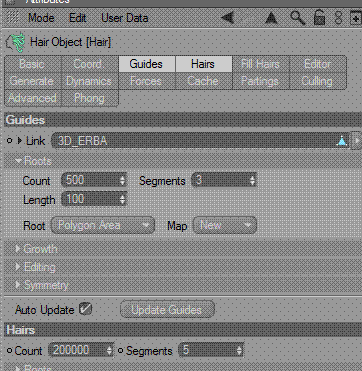Screen dimensions: 362x371
Task: Switch to the Coord. tab
Action: (90, 64)
